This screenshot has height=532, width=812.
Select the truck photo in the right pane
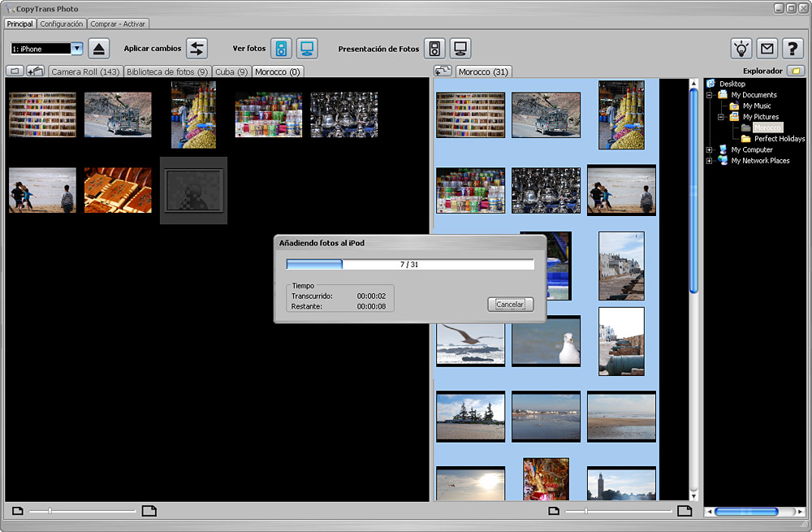(x=546, y=115)
